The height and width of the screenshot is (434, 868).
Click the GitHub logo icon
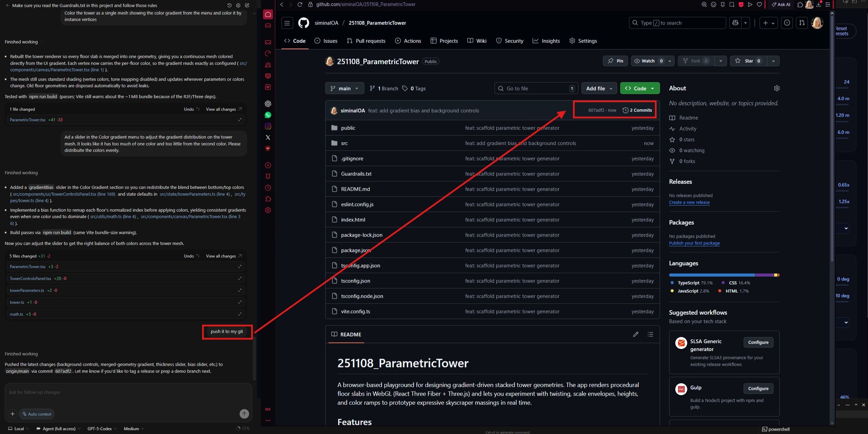tap(303, 23)
